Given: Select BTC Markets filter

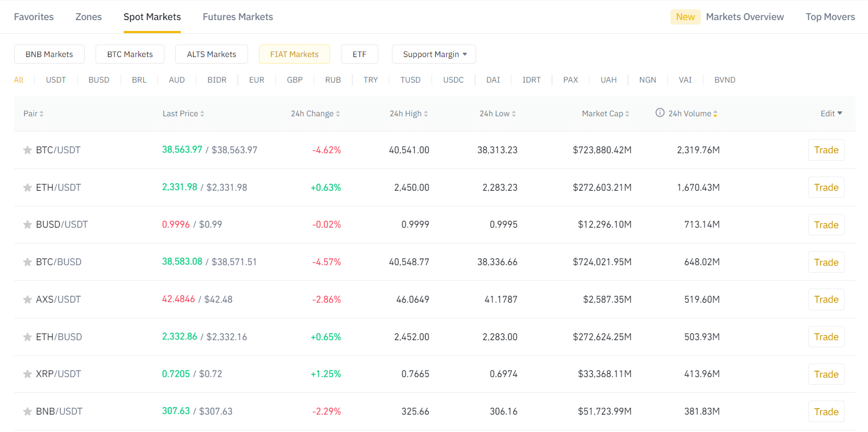Looking at the screenshot, I should pyautogui.click(x=130, y=54).
